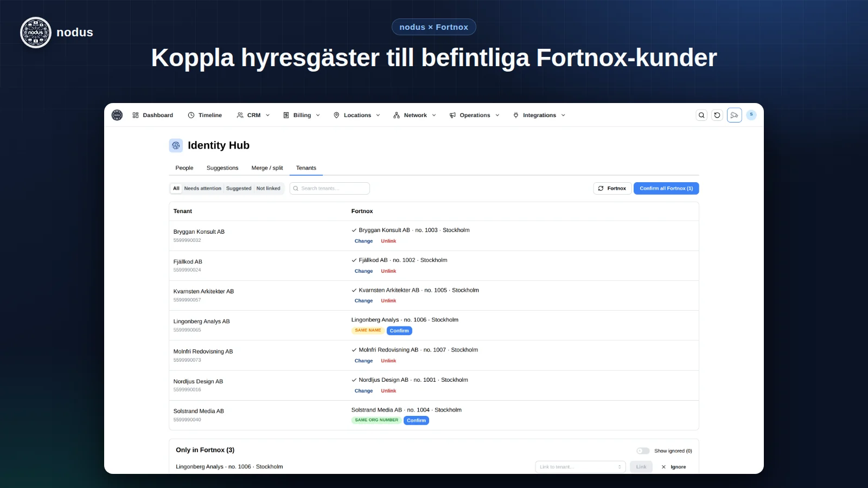Click the Timeline clock icon
868x488 pixels.
pos(191,115)
